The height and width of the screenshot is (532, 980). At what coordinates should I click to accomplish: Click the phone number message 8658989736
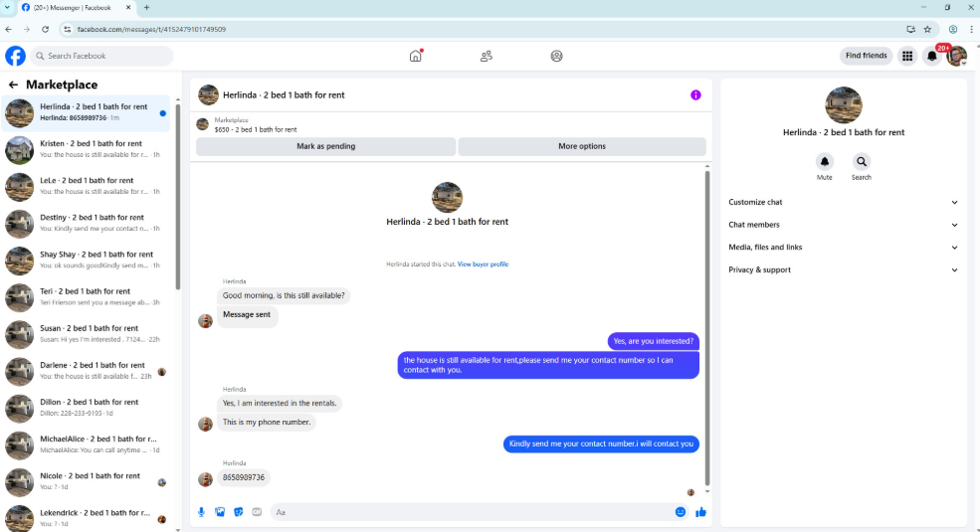(244, 477)
